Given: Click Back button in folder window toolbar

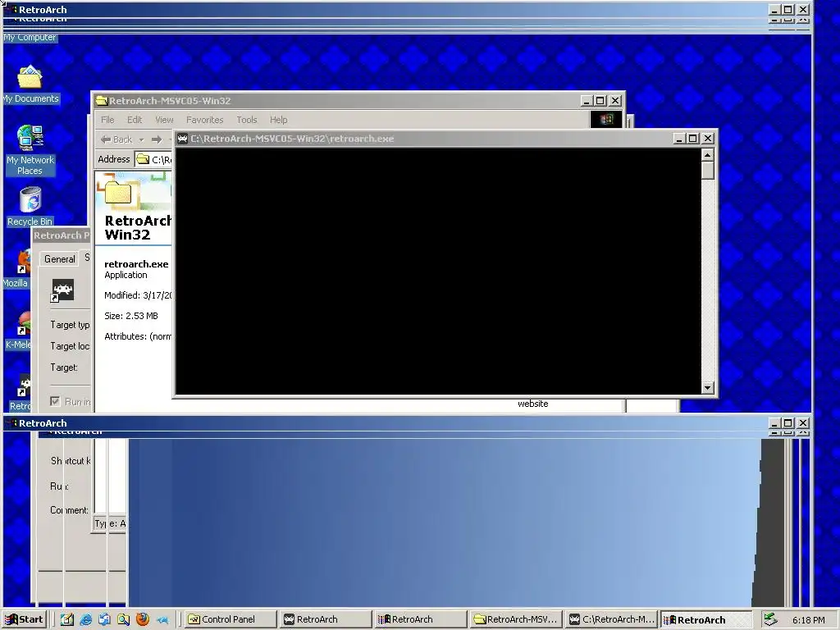Looking at the screenshot, I should pyautogui.click(x=116, y=139).
